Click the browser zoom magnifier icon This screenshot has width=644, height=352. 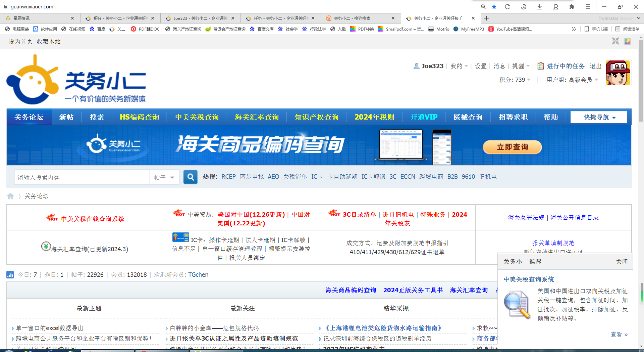[483, 7]
